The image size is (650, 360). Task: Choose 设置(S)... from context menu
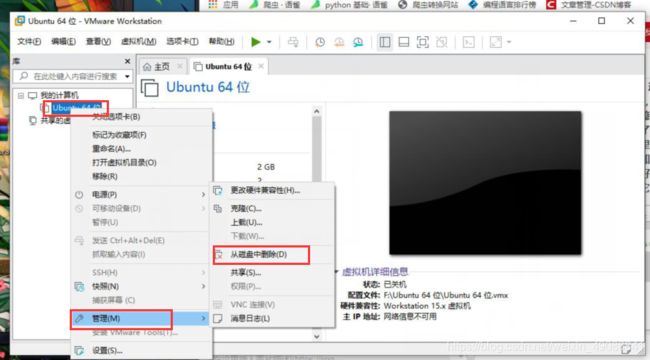click(x=141, y=351)
